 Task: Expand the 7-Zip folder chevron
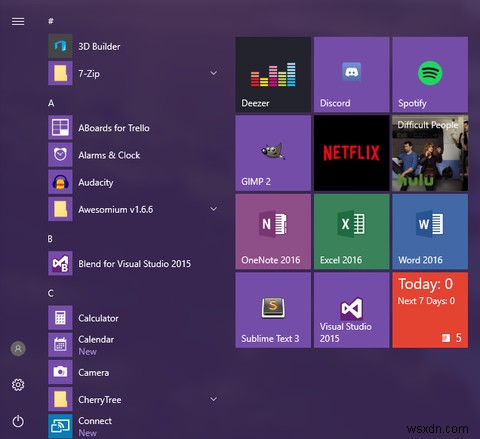(214, 73)
